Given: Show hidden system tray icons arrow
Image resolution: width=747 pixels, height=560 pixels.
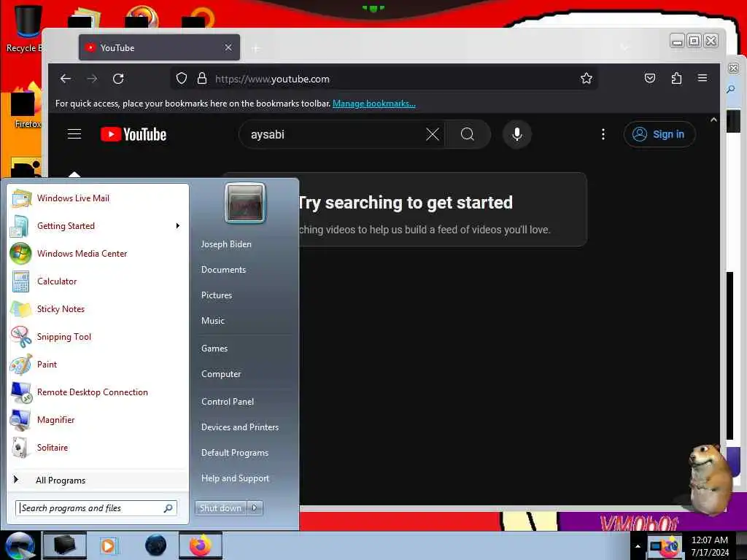Looking at the screenshot, I should 638,546.
